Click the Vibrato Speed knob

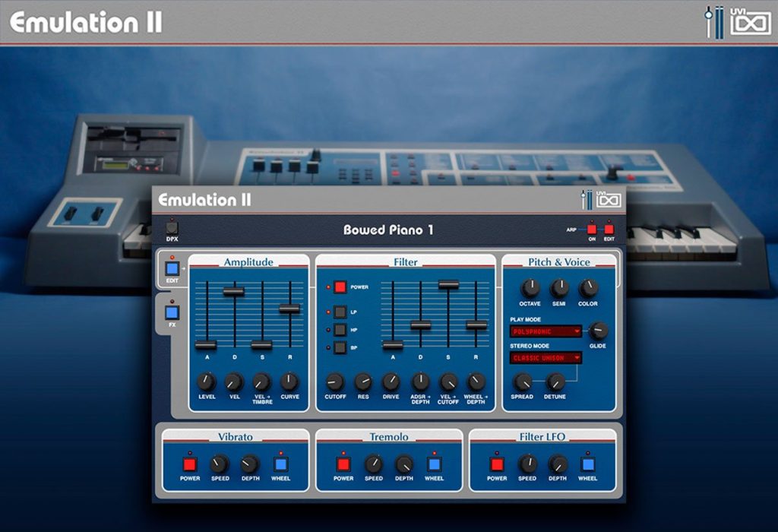220,464
